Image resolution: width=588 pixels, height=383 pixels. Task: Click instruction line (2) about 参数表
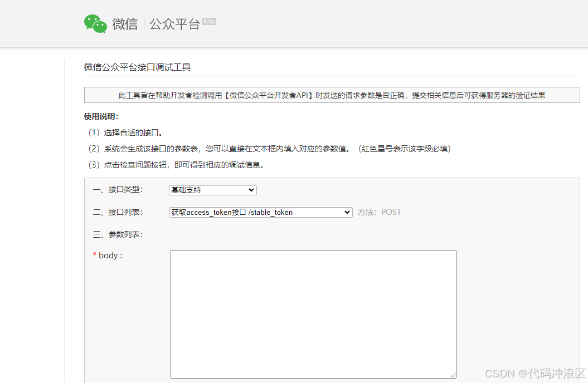[x=270, y=149]
